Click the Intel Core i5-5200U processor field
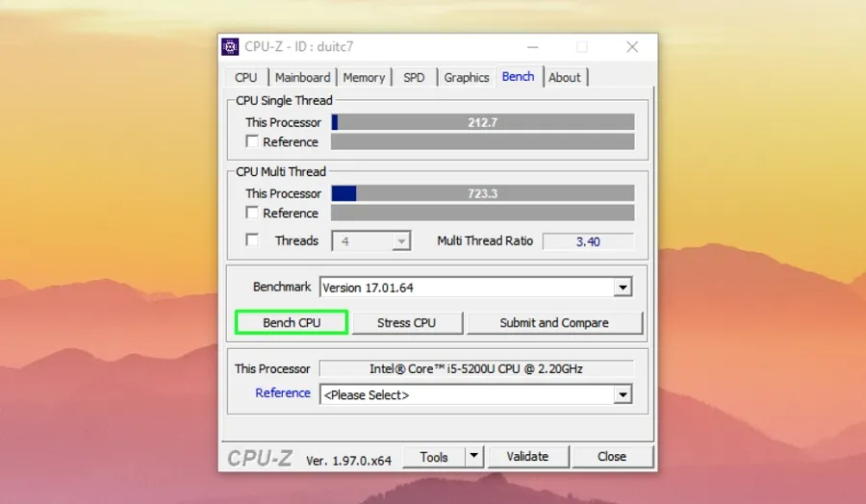This screenshot has height=504, width=866. (476, 368)
